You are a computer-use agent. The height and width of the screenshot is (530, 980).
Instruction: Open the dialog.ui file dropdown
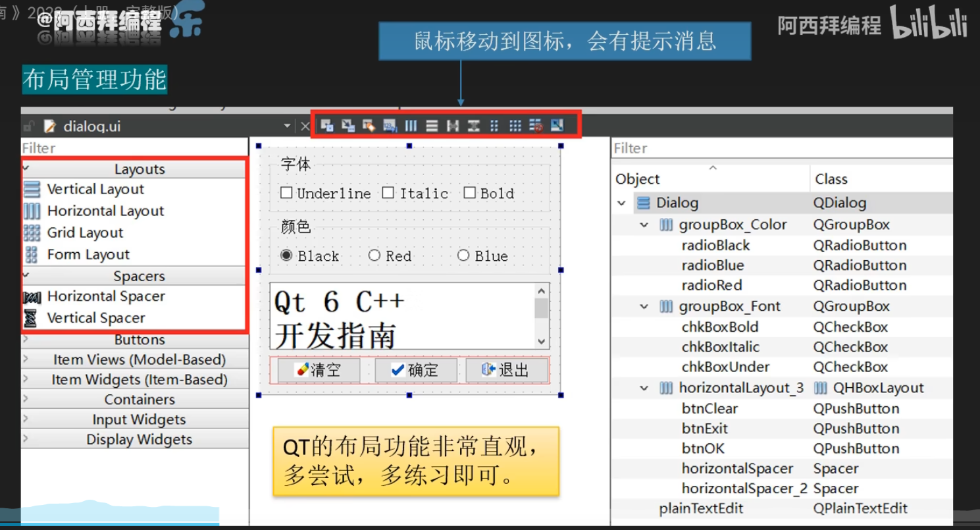tap(287, 126)
